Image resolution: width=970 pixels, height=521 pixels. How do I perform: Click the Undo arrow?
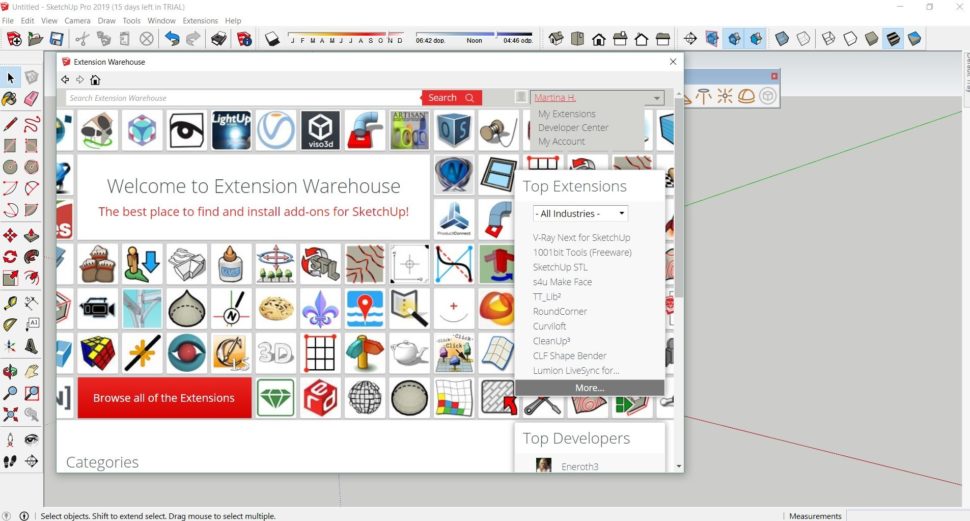[172, 39]
